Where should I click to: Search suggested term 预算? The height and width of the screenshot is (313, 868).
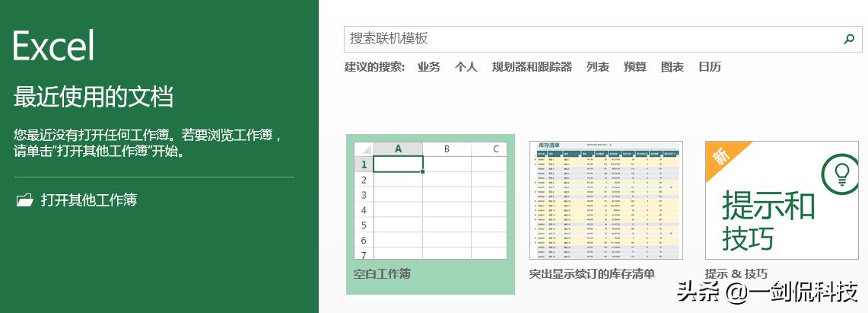635,67
